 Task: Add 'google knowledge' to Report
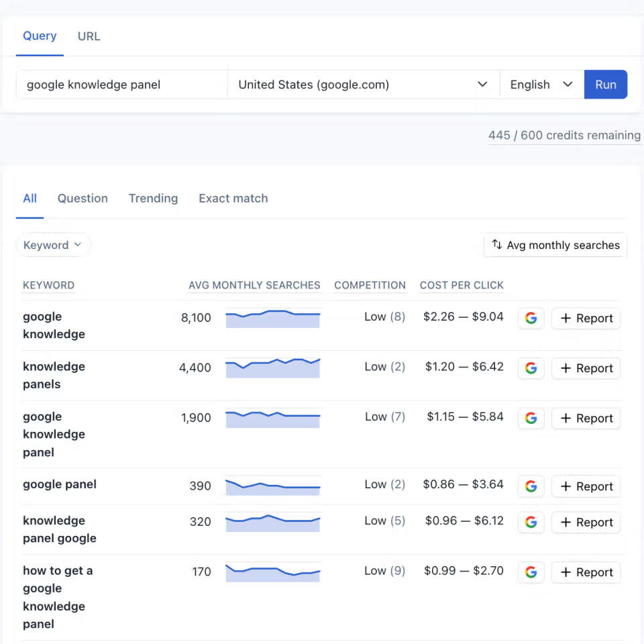pyautogui.click(x=586, y=318)
